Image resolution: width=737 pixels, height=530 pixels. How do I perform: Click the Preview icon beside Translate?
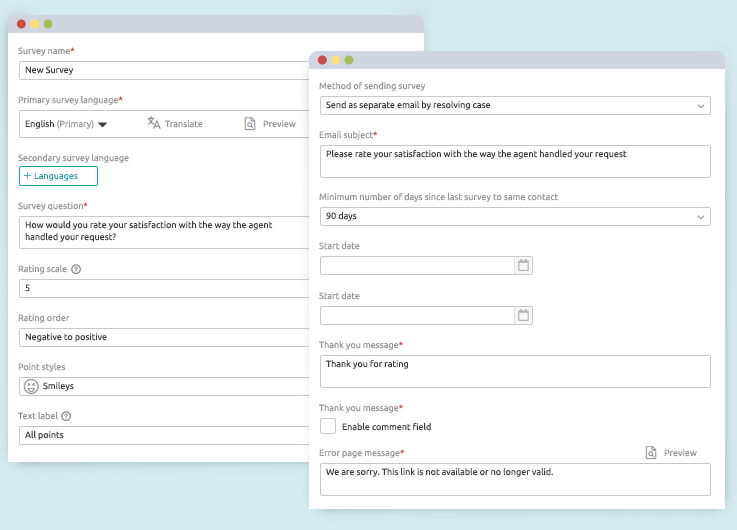click(250, 123)
